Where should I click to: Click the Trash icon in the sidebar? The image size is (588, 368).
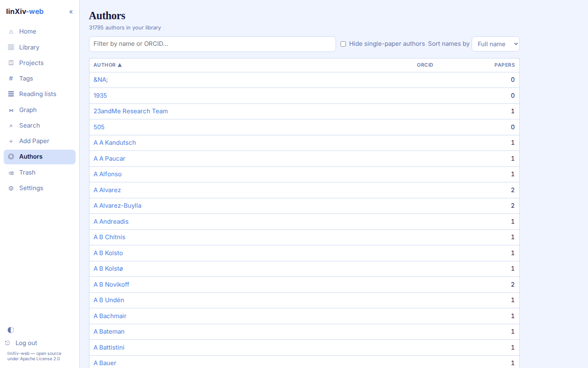pyautogui.click(x=11, y=173)
